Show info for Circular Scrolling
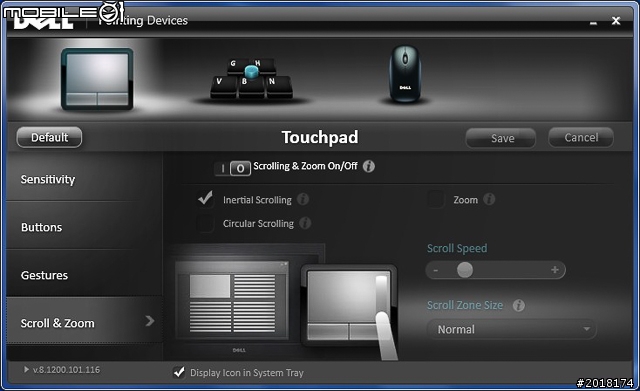Viewport: 640px width, 391px height. pos(305,223)
